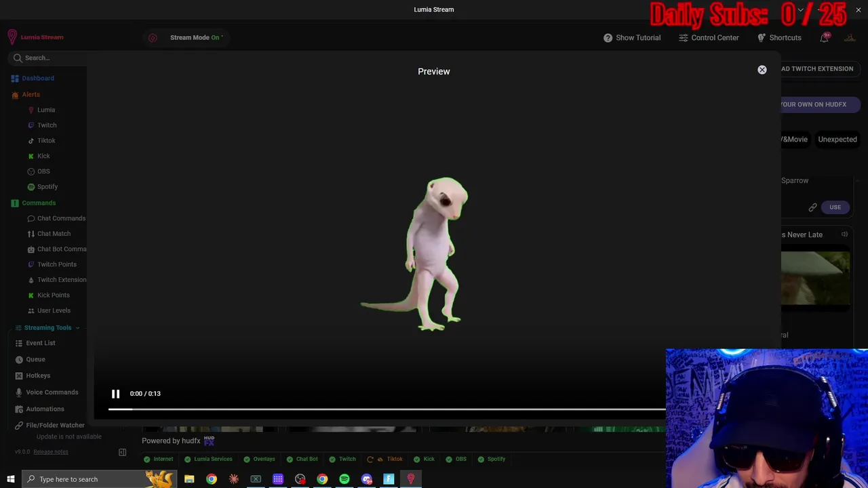The image size is (868, 488).
Task: Close the Preview dialog
Action: coord(762,70)
